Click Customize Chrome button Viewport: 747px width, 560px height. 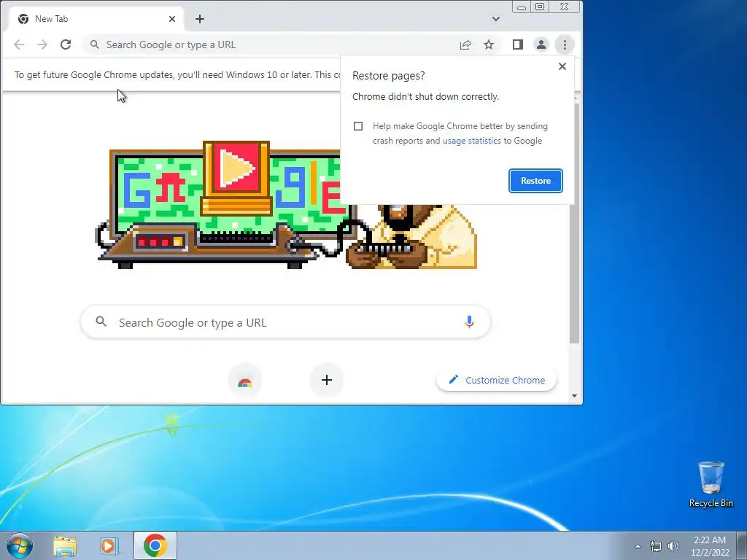click(496, 380)
